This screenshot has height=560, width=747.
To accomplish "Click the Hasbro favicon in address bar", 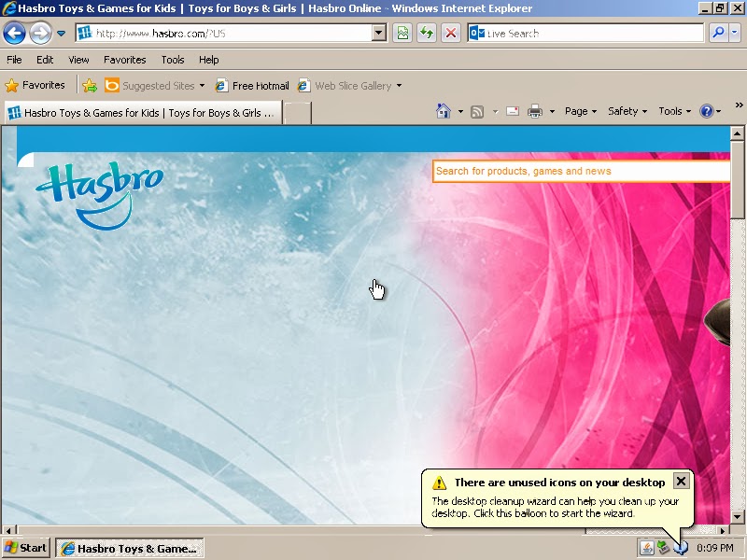I will [x=84, y=33].
